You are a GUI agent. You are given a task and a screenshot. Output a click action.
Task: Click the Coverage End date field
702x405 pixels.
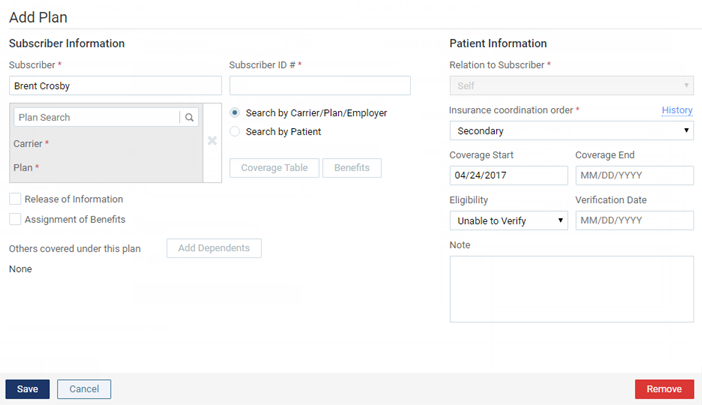[634, 175]
